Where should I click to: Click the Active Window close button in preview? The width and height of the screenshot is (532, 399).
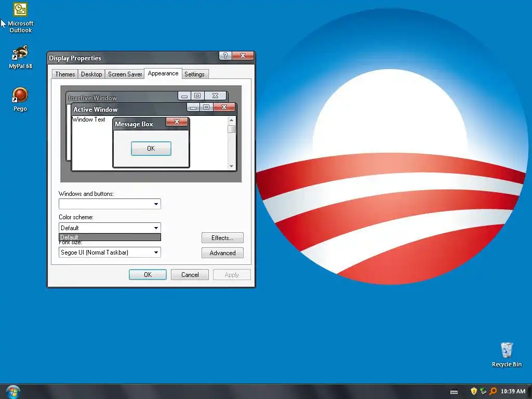[x=224, y=108]
